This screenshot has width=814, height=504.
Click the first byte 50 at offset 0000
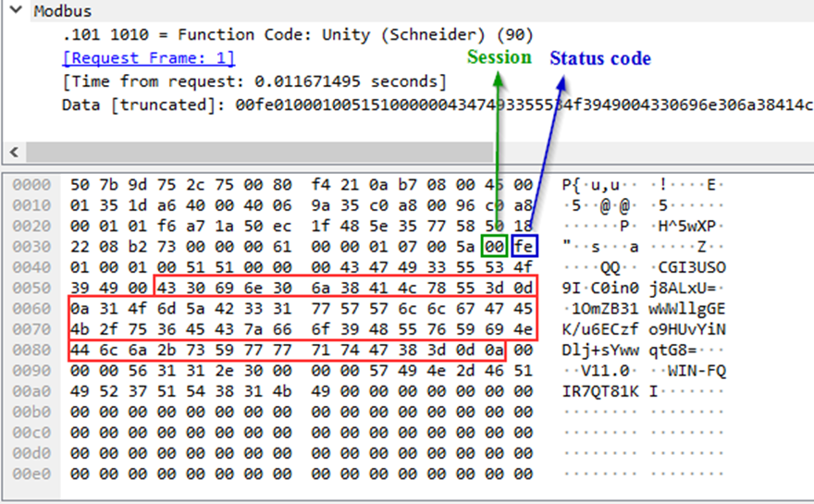pos(81,184)
